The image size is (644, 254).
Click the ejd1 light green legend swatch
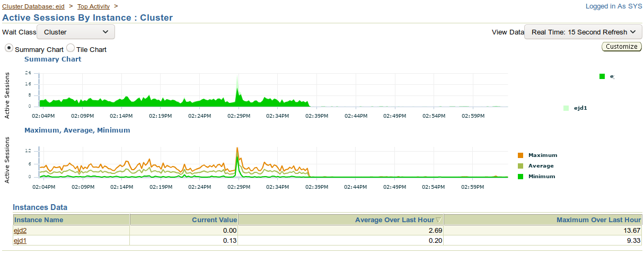[566, 108]
